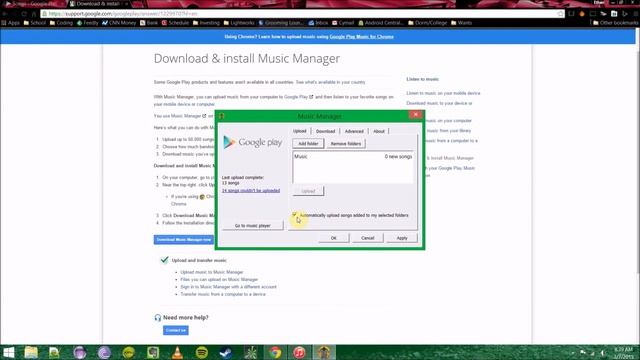Close the Music Manager dialog
Screen dimensions: 640x360
coord(416,115)
